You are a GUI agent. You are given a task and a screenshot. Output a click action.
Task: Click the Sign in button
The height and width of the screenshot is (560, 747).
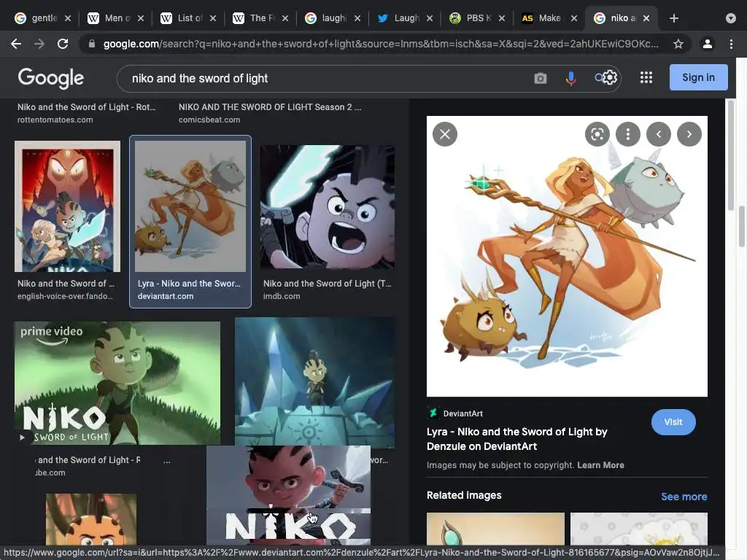698,77
